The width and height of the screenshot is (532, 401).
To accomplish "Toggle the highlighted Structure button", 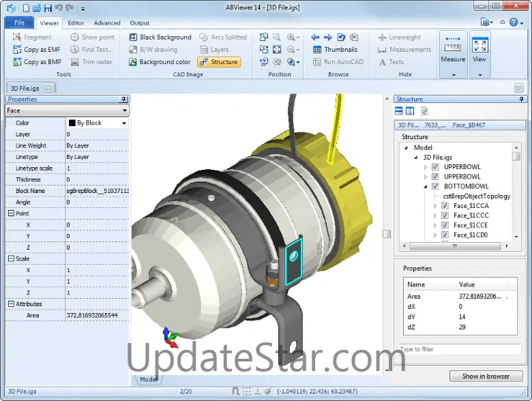I will point(219,62).
